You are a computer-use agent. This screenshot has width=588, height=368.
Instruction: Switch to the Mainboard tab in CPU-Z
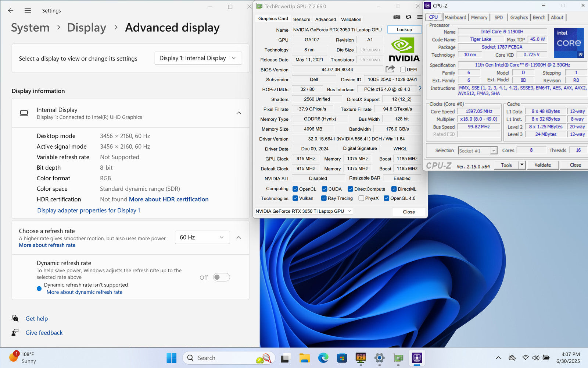pyautogui.click(x=455, y=17)
